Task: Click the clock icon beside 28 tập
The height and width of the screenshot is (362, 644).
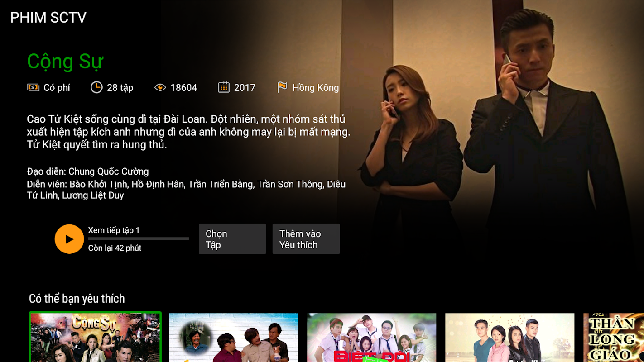Action: (96, 87)
